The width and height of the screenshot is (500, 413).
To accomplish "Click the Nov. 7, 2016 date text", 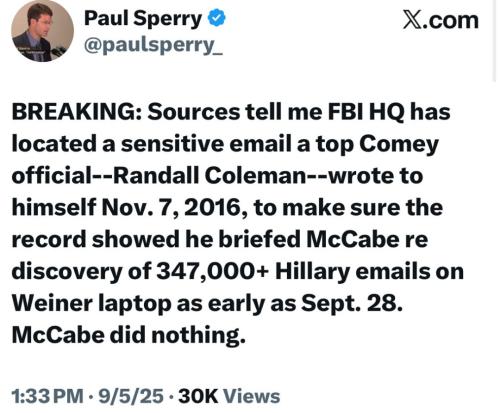I will 175,208.
